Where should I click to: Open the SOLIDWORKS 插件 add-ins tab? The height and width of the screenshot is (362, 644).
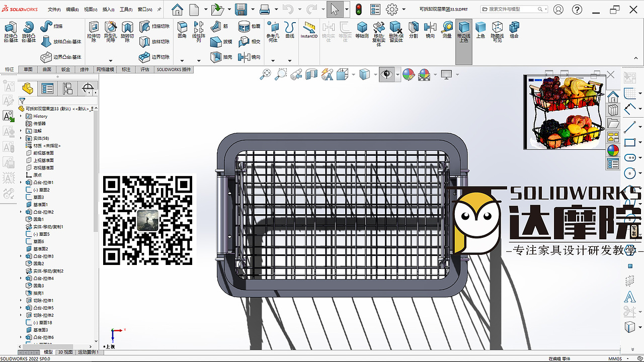pyautogui.click(x=174, y=69)
